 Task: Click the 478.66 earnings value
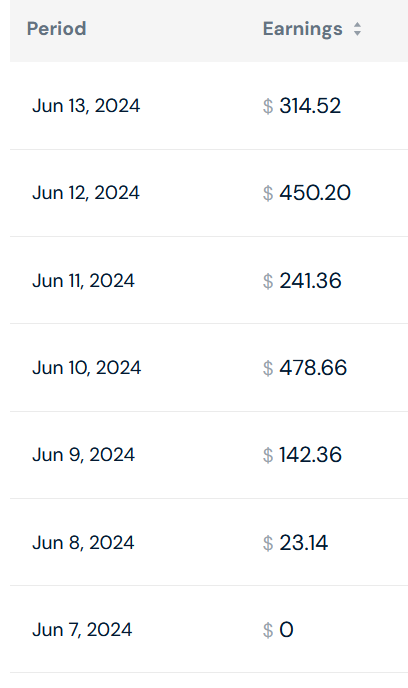[x=313, y=368]
